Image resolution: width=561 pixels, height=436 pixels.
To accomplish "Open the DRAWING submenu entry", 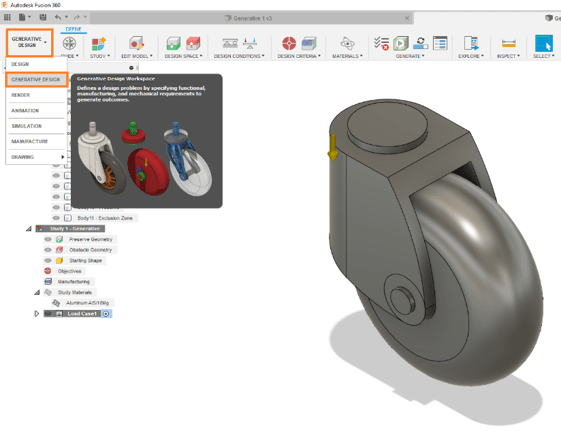I will point(36,157).
